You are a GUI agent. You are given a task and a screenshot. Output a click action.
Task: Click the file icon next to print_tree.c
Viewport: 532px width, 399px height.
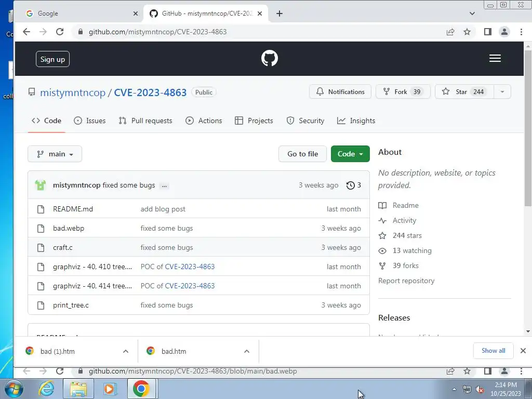tap(41, 305)
